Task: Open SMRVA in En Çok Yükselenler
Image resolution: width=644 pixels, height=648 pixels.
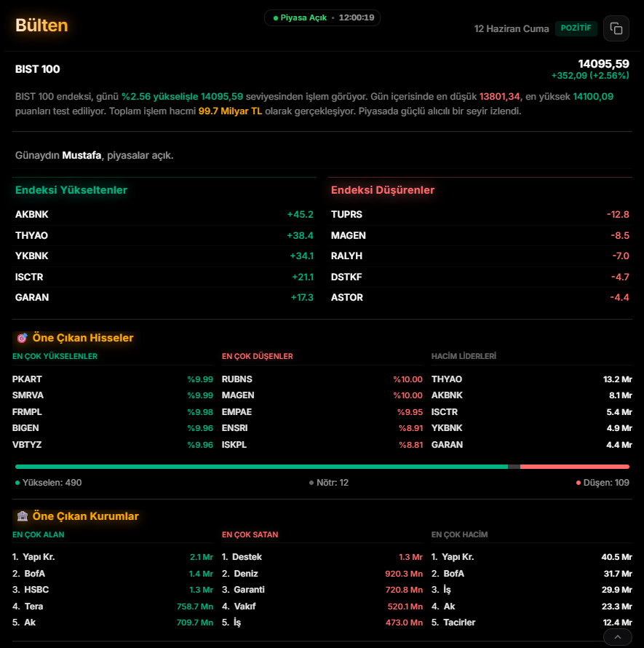Action: point(113,395)
